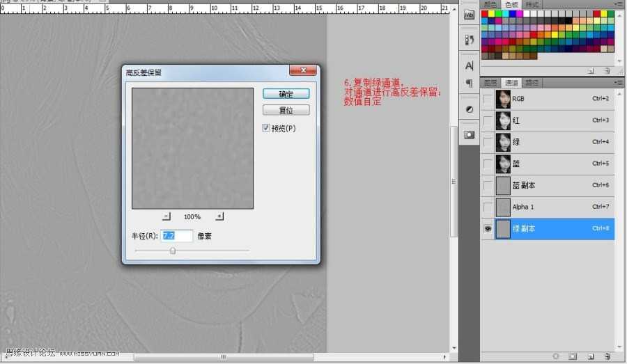Close the High Pass dialog
This screenshot has width=627, height=364.
click(x=303, y=70)
